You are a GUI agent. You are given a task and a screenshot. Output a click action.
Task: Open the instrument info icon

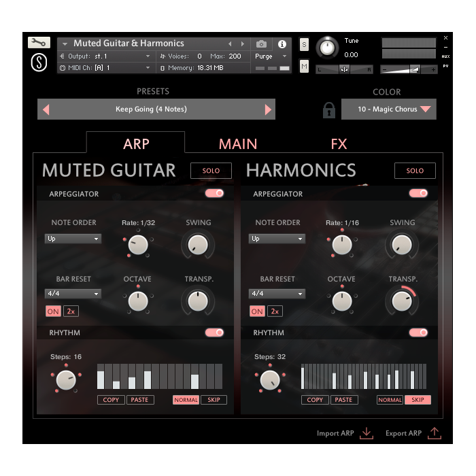(282, 44)
